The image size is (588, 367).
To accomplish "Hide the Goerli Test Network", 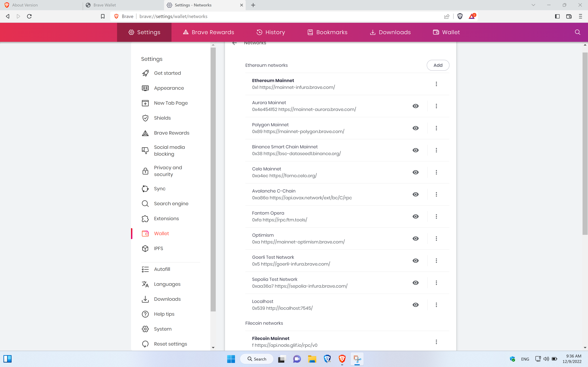I will (x=415, y=260).
